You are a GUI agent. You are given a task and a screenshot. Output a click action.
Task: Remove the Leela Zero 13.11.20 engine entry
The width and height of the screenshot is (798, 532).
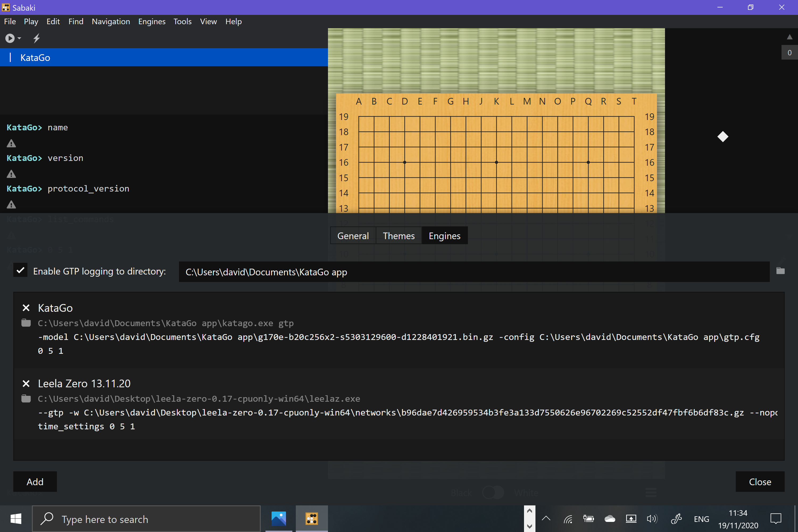[x=26, y=383]
